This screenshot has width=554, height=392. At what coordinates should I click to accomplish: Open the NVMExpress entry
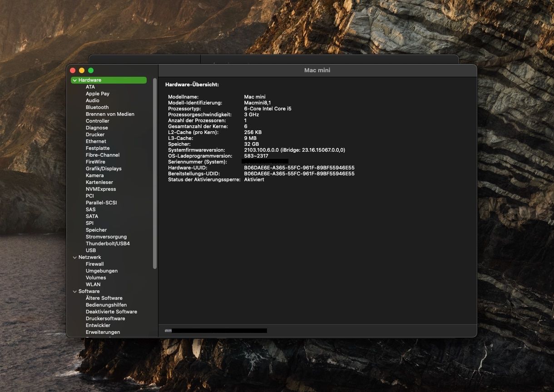click(101, 189)
